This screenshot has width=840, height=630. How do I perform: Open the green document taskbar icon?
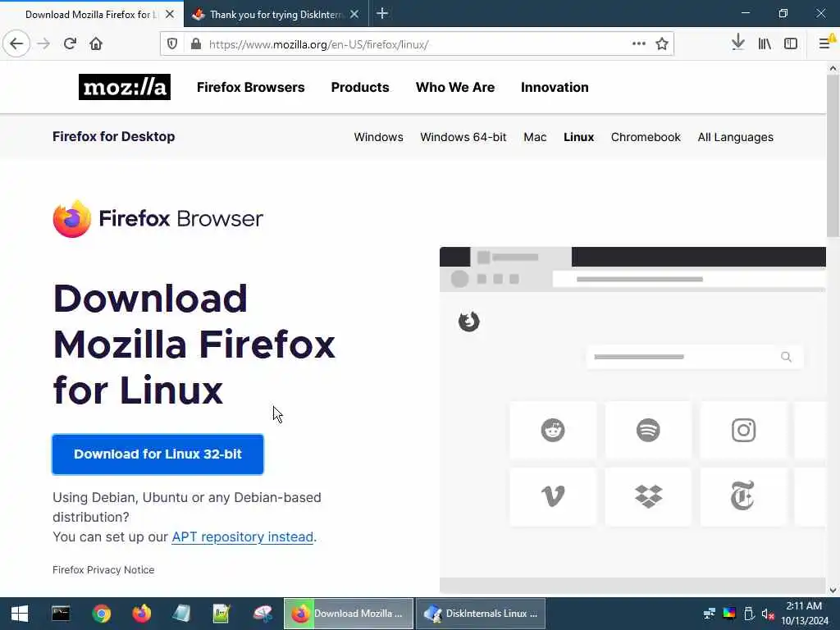click(221, 614)
